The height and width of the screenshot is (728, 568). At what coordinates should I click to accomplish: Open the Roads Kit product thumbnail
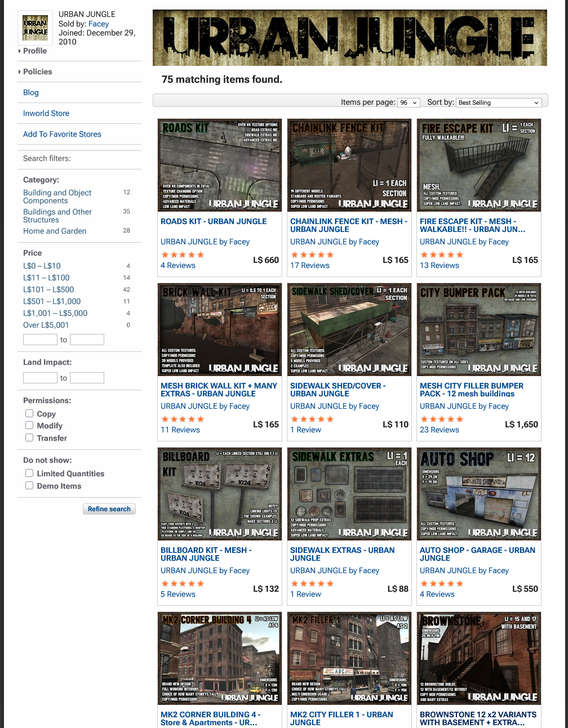click(220, 165)
